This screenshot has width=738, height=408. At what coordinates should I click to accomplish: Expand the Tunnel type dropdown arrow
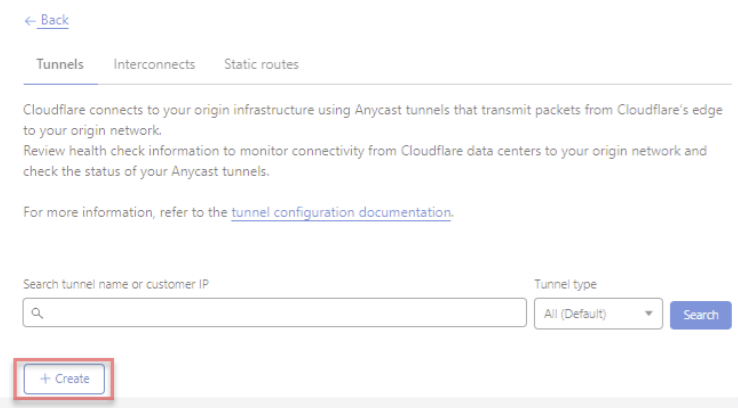point(649,313)
